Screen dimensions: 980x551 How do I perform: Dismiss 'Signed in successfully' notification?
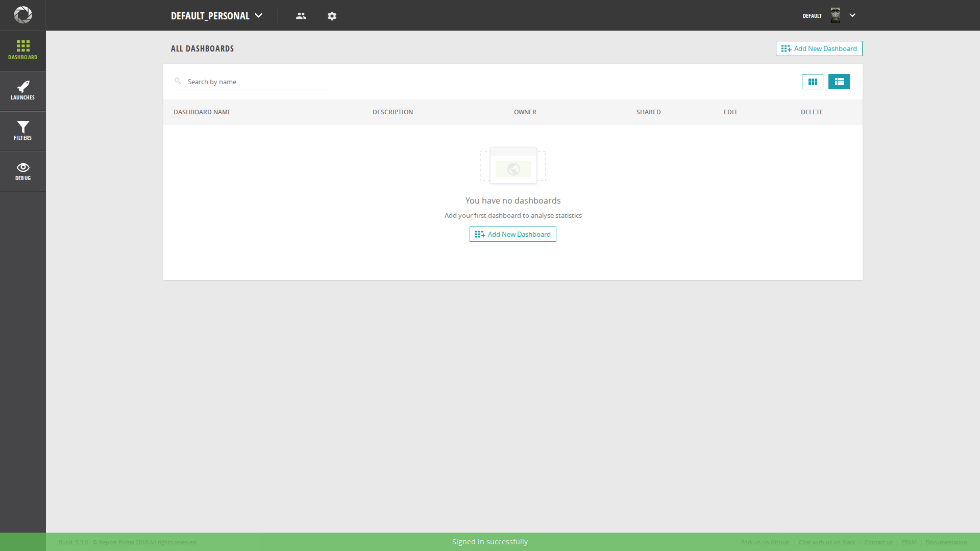(x=490, y=542)
